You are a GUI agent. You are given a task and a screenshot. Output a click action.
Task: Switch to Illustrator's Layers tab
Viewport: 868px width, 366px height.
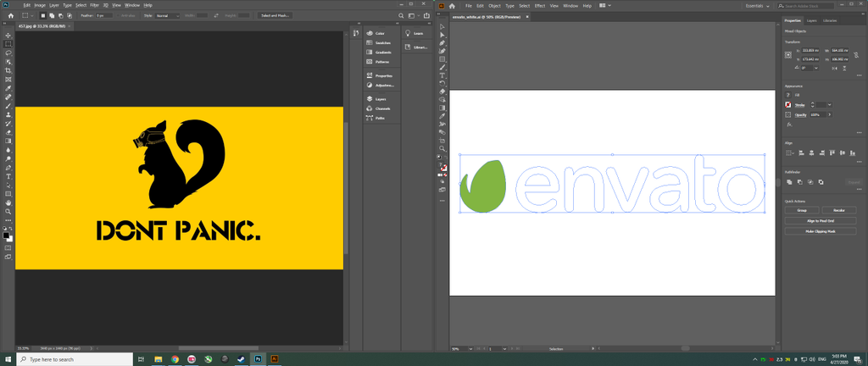[x=811, y=19]
